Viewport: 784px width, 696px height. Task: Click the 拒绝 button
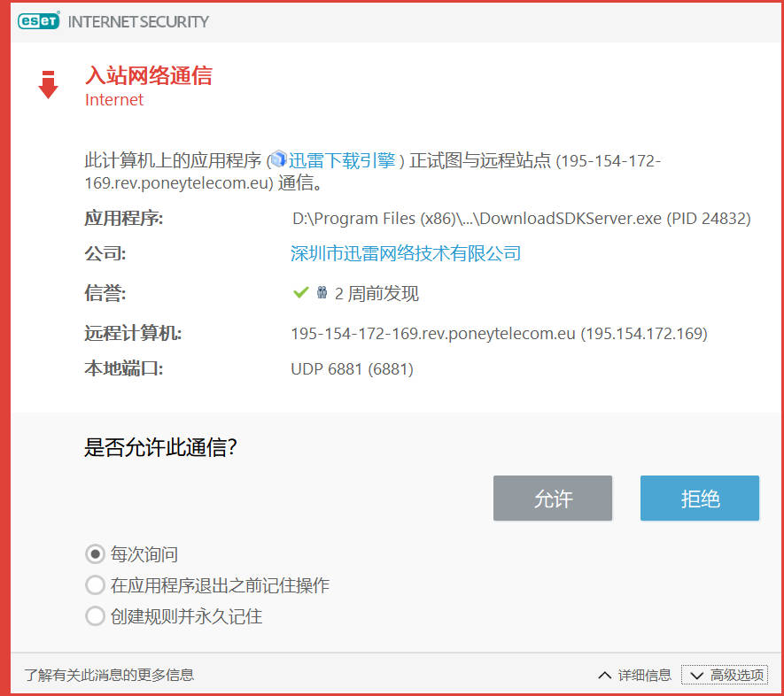(x=699, y=498)
